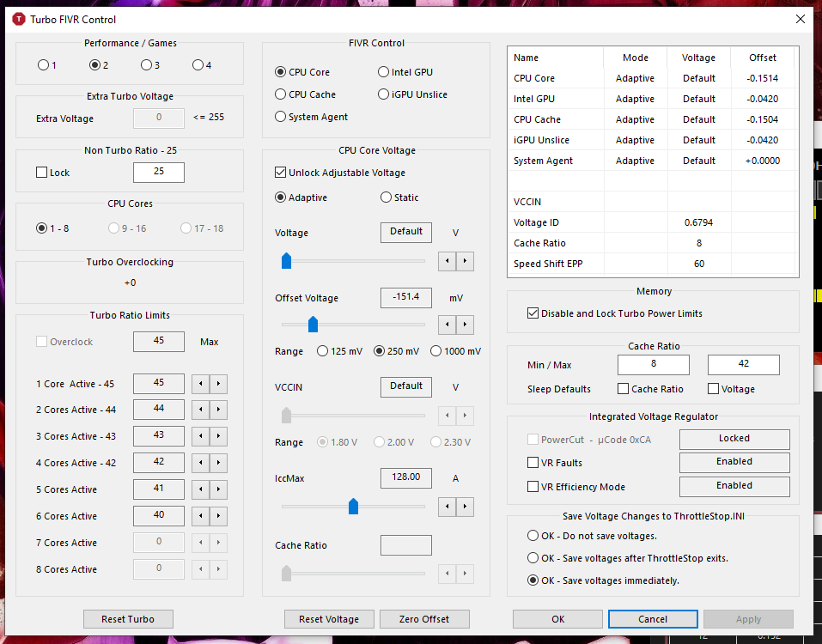Screen dimensions: 822x644
Task: Click the ThrottleStop icon in title bar
Action: [18, 19]
